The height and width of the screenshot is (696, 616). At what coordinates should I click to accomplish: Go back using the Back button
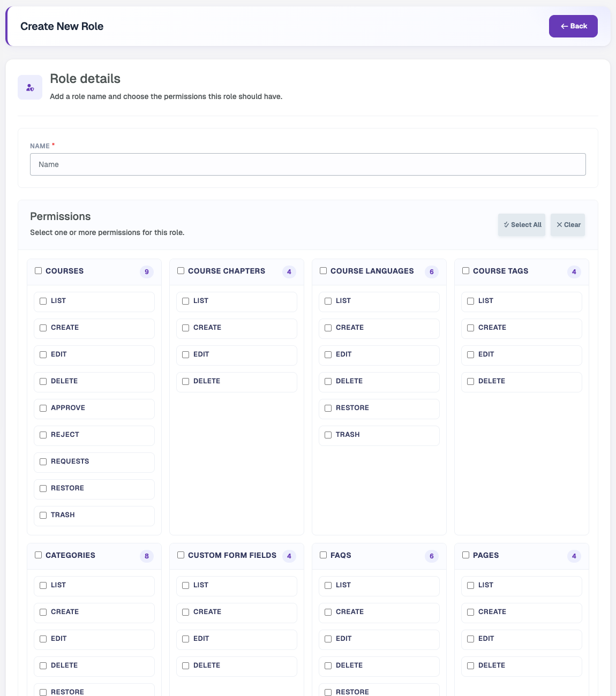(573, 26)
